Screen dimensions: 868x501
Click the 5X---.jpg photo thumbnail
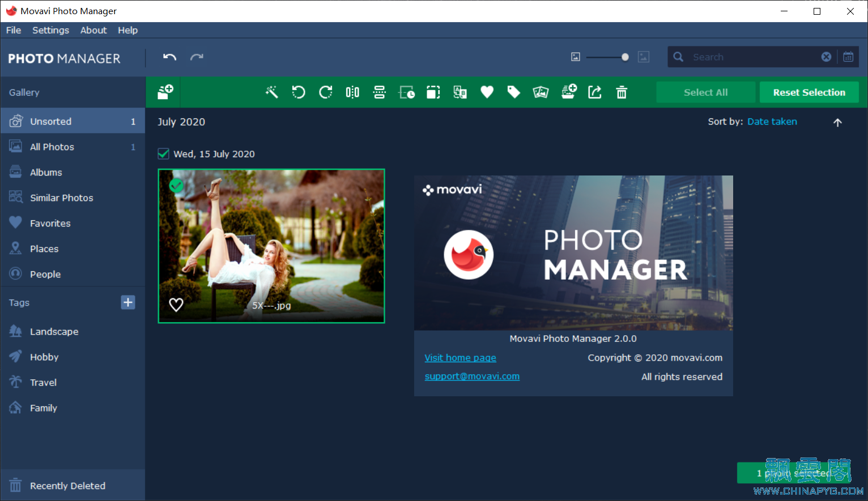(x=271, y=246)
